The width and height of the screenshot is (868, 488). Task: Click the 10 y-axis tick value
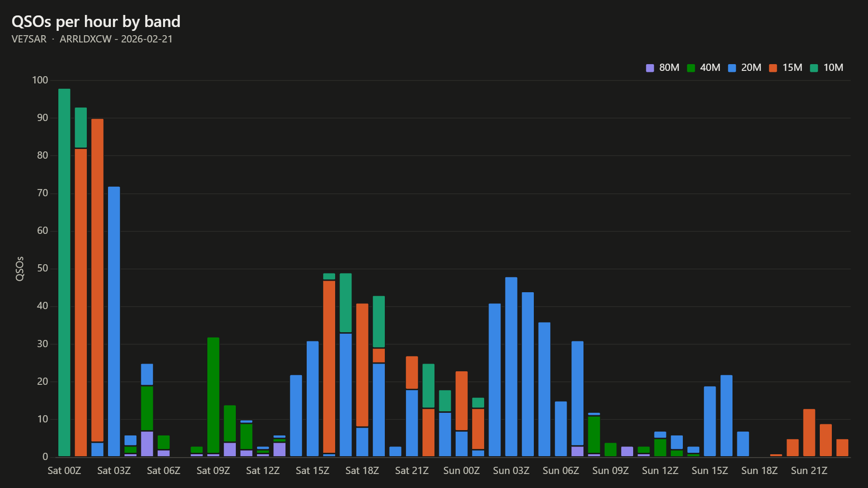click(x=42, y=419)
